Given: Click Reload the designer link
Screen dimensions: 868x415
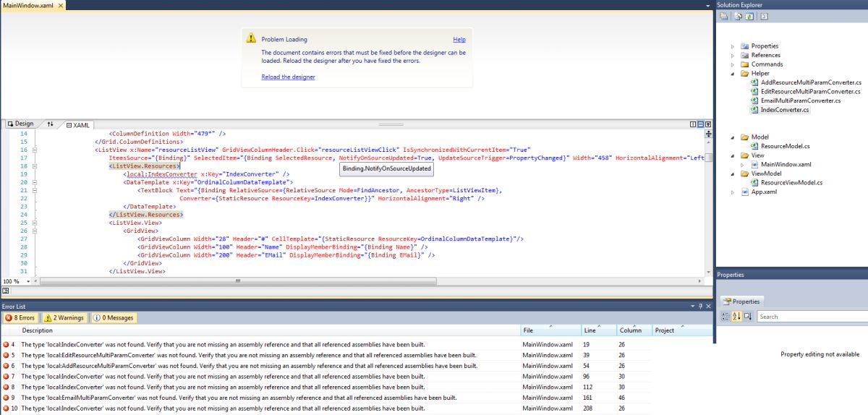Looking at the screenshot, I should pos(288,77).
